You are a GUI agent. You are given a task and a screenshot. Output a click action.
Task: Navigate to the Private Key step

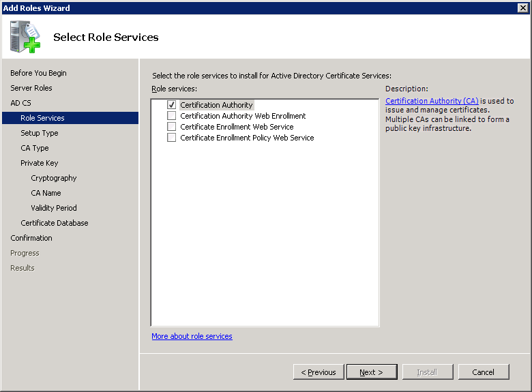pos(40,163)
